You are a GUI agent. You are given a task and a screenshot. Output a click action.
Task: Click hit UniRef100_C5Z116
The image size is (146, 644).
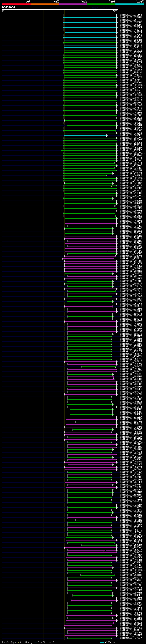click(131, 80)
